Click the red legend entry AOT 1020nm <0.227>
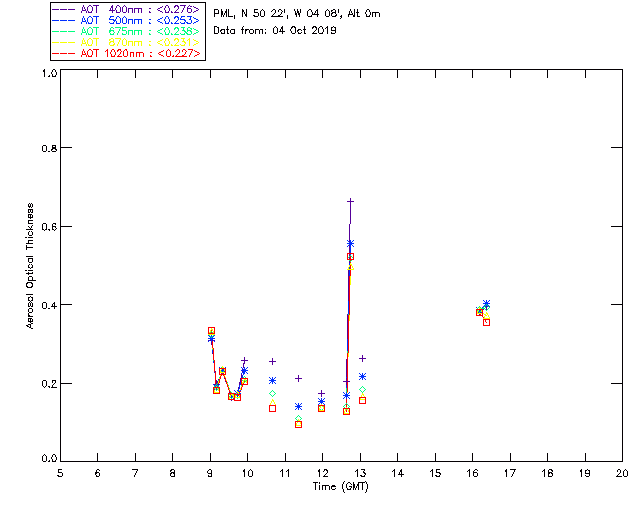This screenshot has height=512, width=640. point(126,53)
